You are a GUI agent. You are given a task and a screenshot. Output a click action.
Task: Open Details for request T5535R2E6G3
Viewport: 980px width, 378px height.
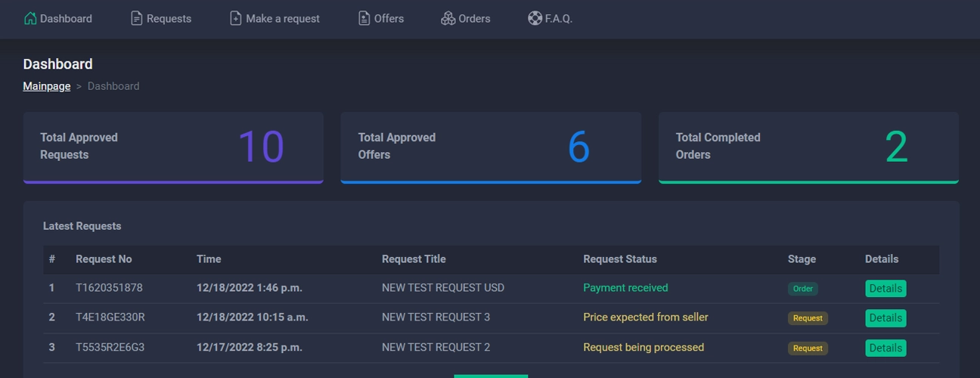[x=885, y=348]
